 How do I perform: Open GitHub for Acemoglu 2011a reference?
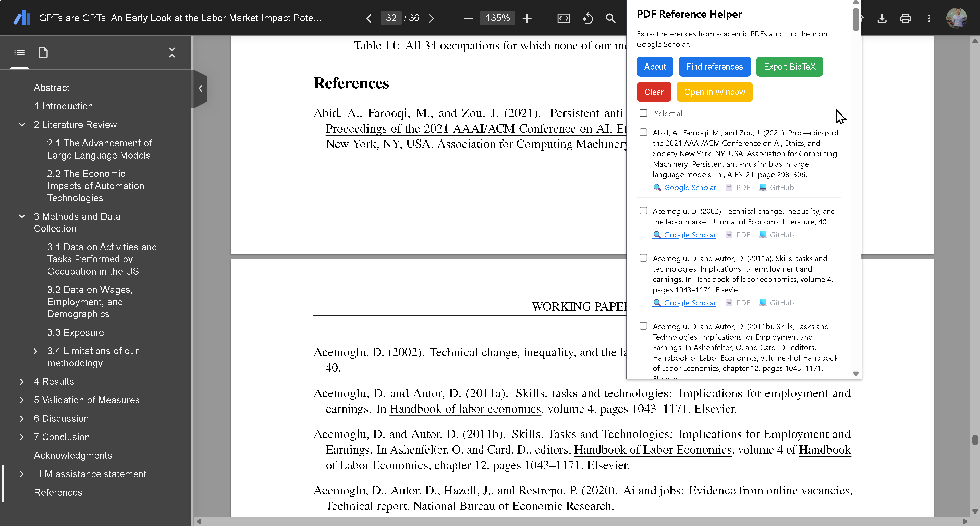coord(776,303)
